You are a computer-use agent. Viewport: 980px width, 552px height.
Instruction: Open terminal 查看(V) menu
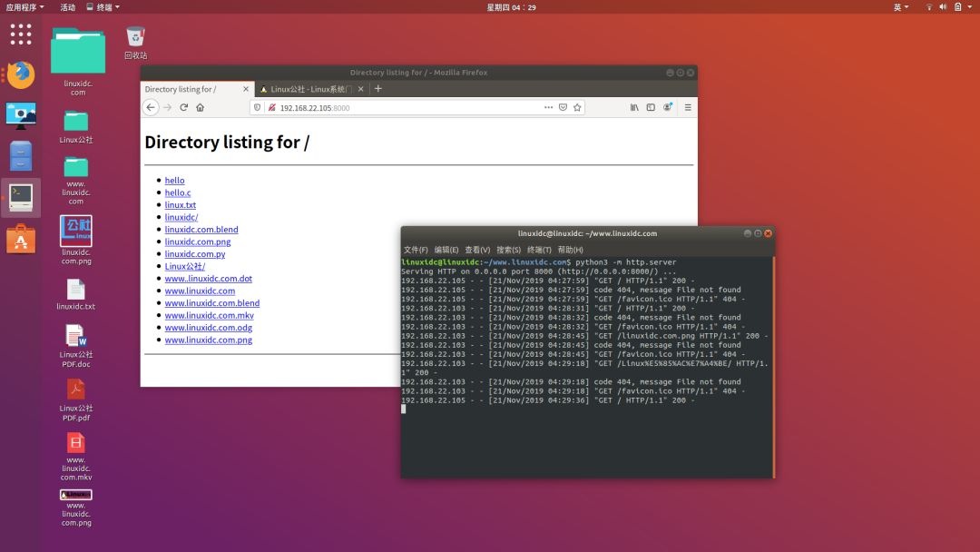tap(477, 250)
